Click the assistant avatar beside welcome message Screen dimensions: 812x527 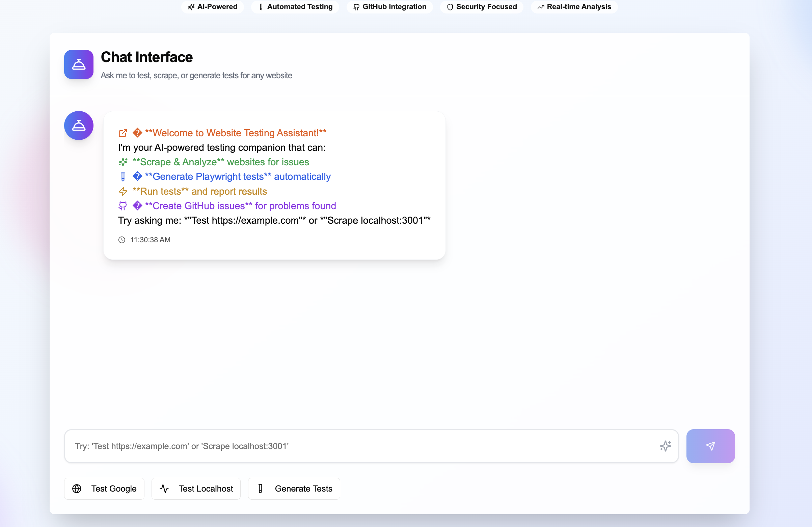tap(79, 126)
